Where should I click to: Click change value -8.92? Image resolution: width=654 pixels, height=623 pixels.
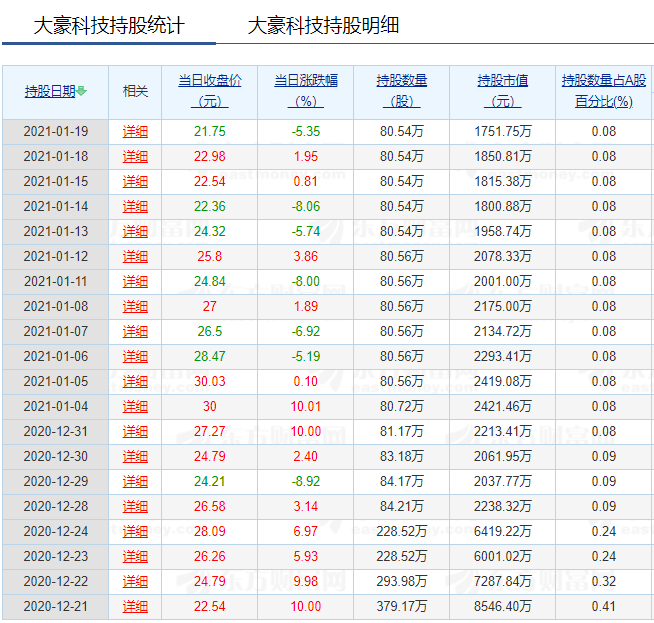[306, 482]
